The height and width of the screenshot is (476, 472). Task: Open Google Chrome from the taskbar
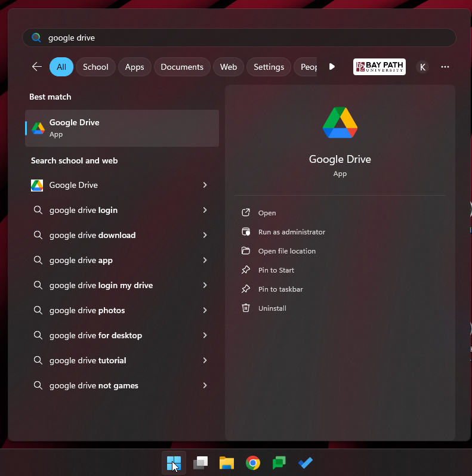(253, 463)
